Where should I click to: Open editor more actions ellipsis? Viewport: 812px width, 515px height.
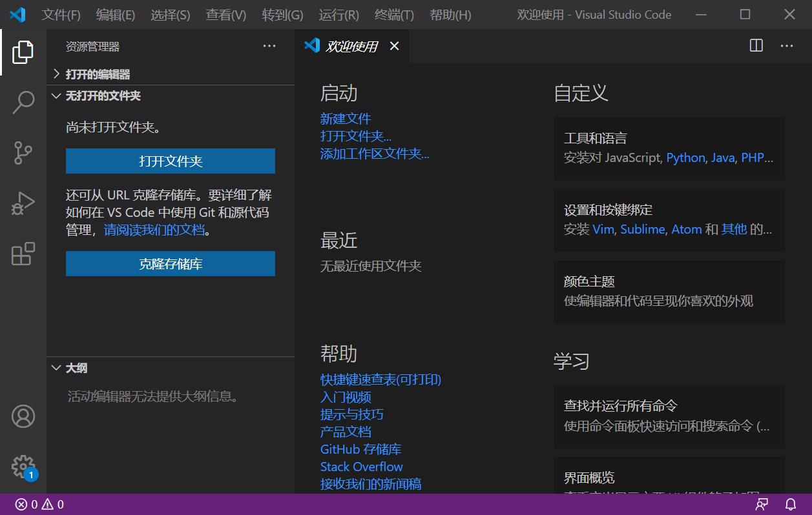pos(787,46)
